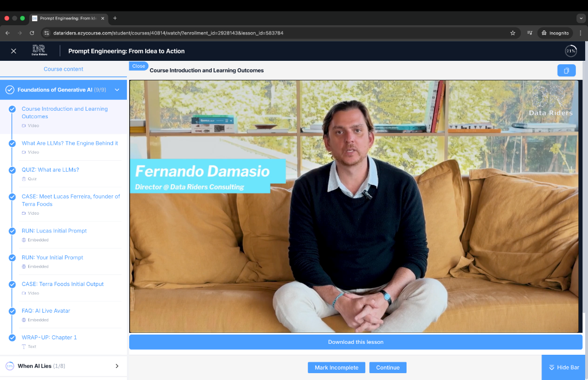The height and width of the screenshot is (380, 588).
Task: Open Chrome three-dot menu
Action: (581, 33)
